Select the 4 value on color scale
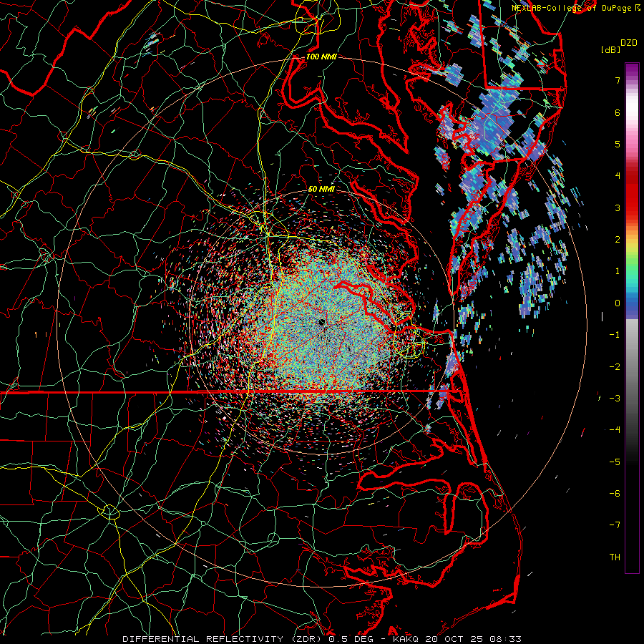The height and width of the screenshot is (644, 644). pos(618,176)
